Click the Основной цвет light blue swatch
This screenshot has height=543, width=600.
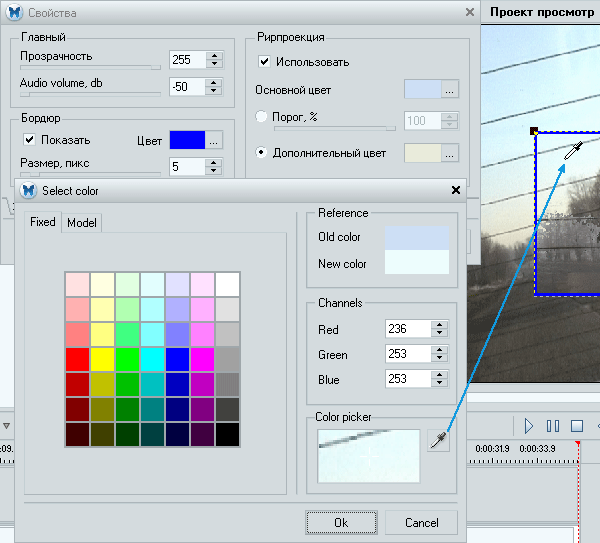(423, 89)
